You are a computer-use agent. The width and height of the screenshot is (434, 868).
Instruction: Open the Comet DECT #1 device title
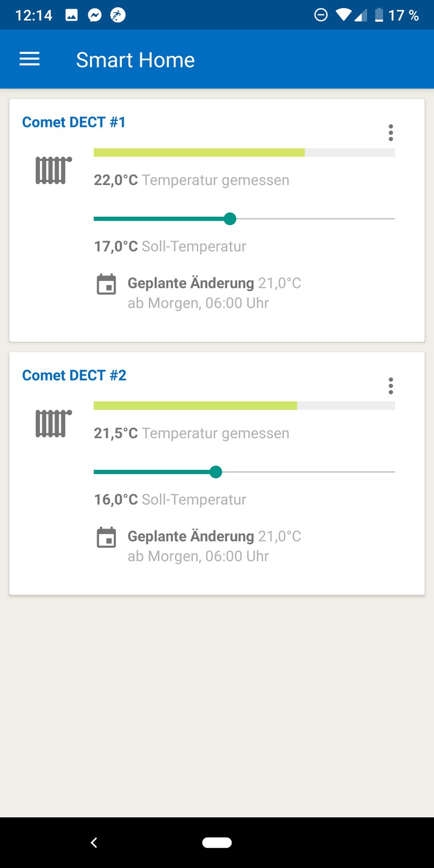pyautogui.click(x=74, y=122)
